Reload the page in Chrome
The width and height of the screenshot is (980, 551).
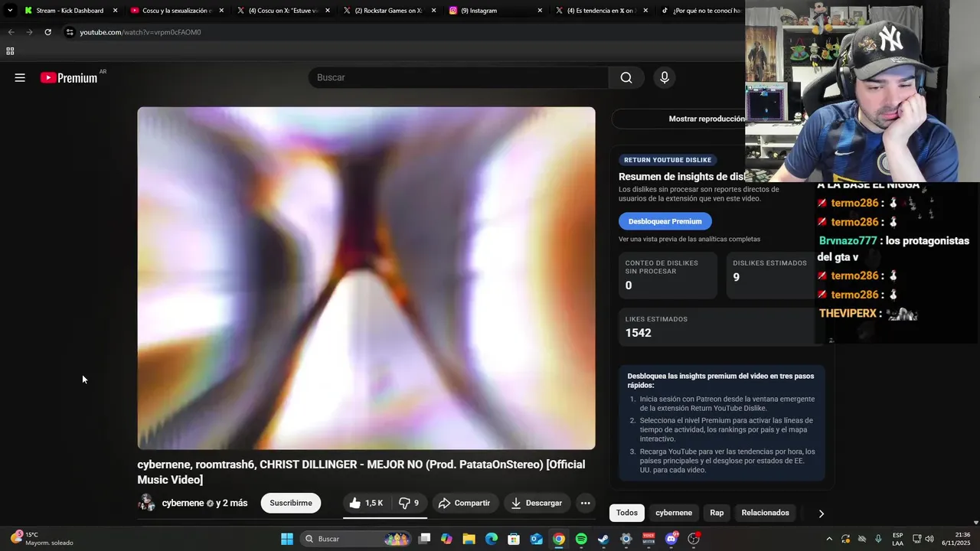click(x=47, y=32)
